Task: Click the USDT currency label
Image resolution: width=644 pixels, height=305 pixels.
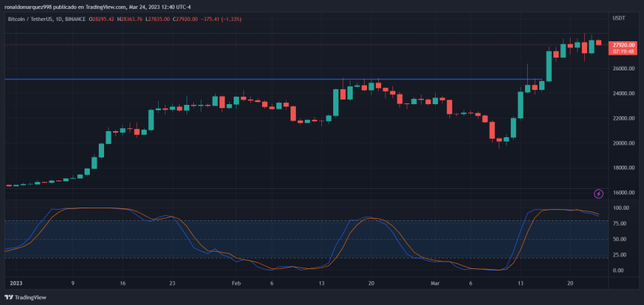Action: click(619, 17)
